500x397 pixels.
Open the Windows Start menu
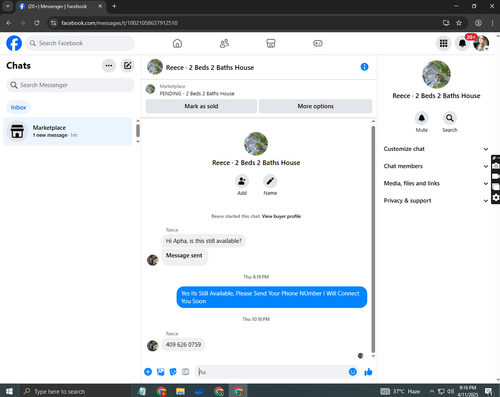click(9, 391)
